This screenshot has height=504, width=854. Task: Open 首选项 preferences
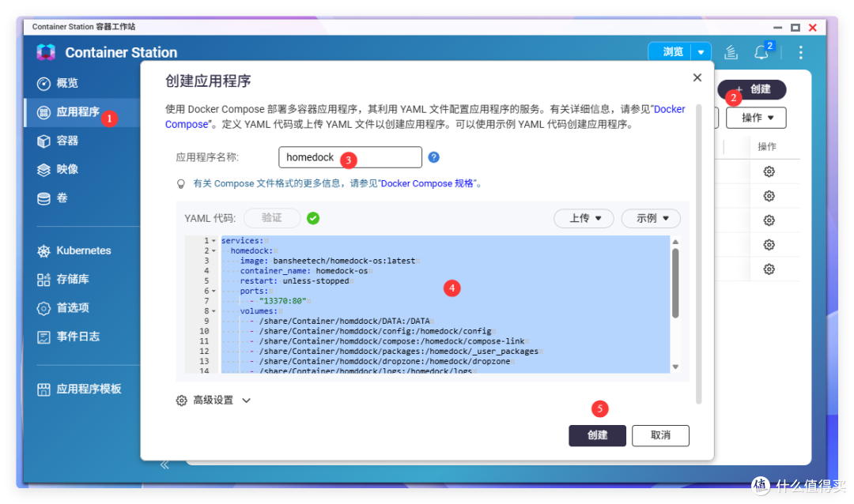coord(63,308)
